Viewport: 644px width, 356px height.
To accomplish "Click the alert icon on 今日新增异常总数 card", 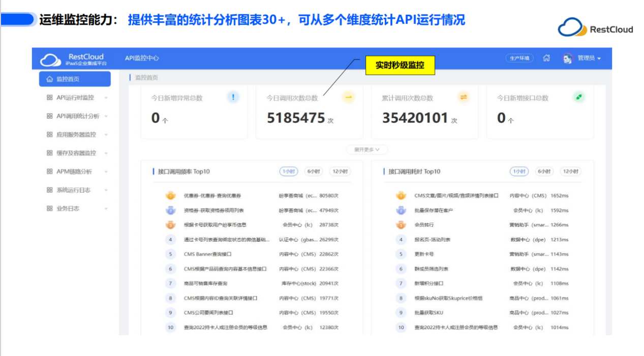I will [x=232, y=98].
